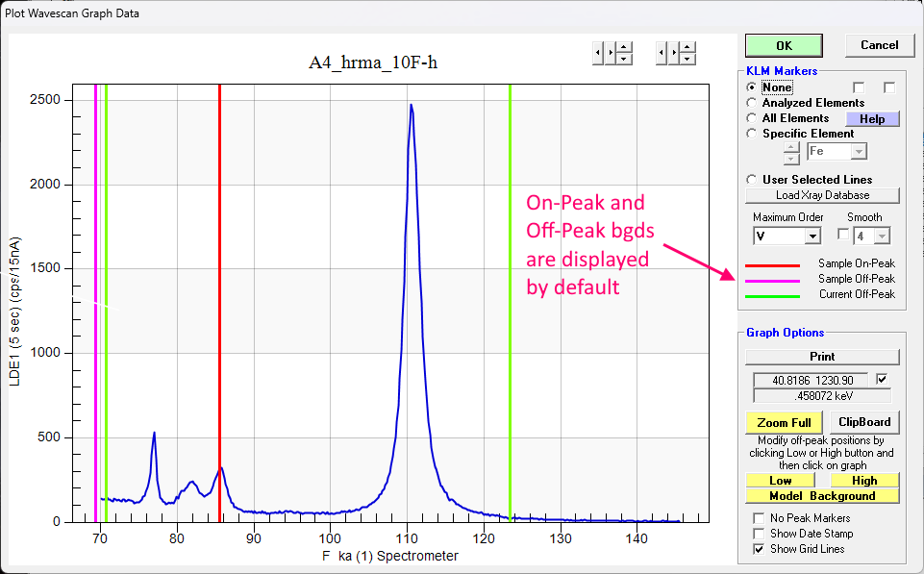Check the No Peak Markers box
The height and width of the screenshot is (574, 924).
[x=760, y=518]
